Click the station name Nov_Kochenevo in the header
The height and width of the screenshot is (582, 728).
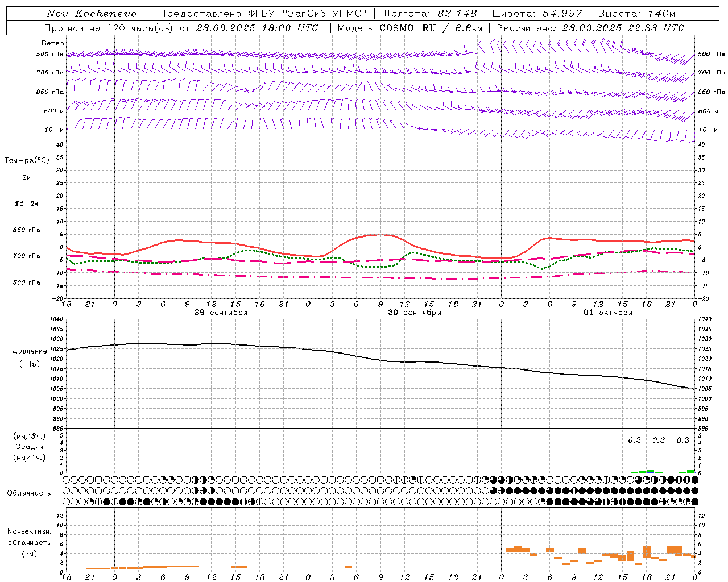click(92, 14)
